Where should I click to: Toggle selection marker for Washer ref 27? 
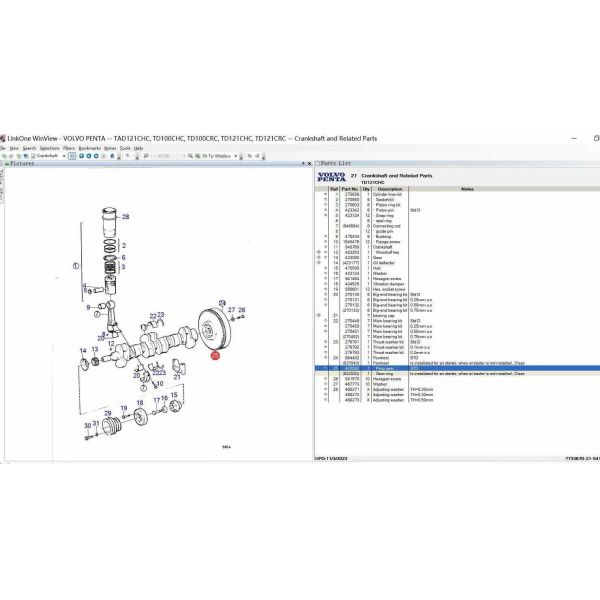(x=326, y=384)
